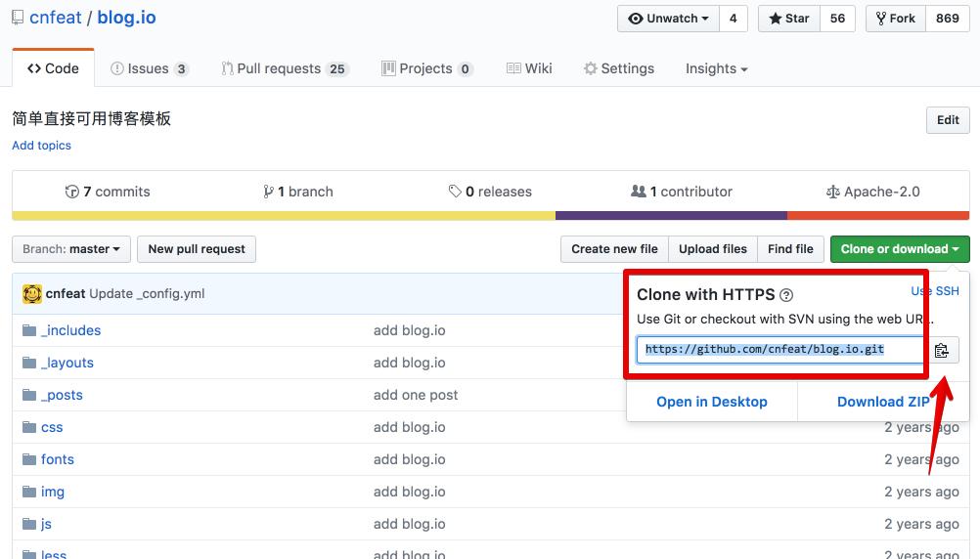Click the help icon beside Clone with HTTPS
The height and width of the screenshot is (559, 980).
click(x=786, y=295)
